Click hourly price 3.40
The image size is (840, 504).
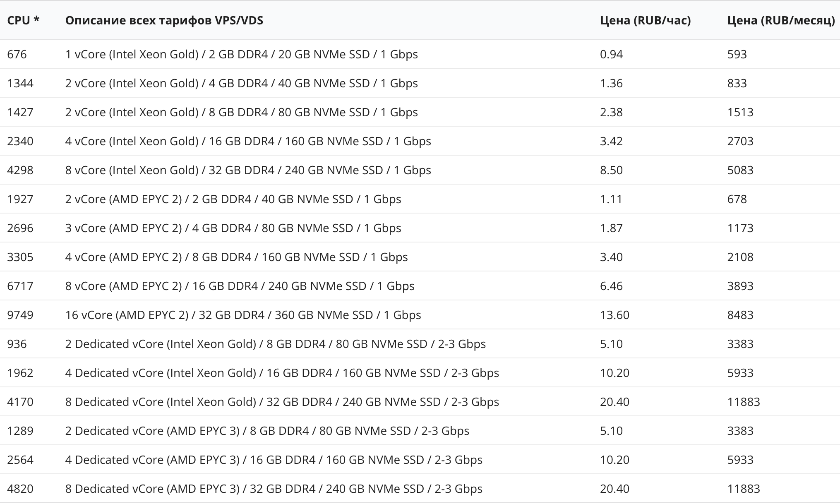(x=612, y=257)
